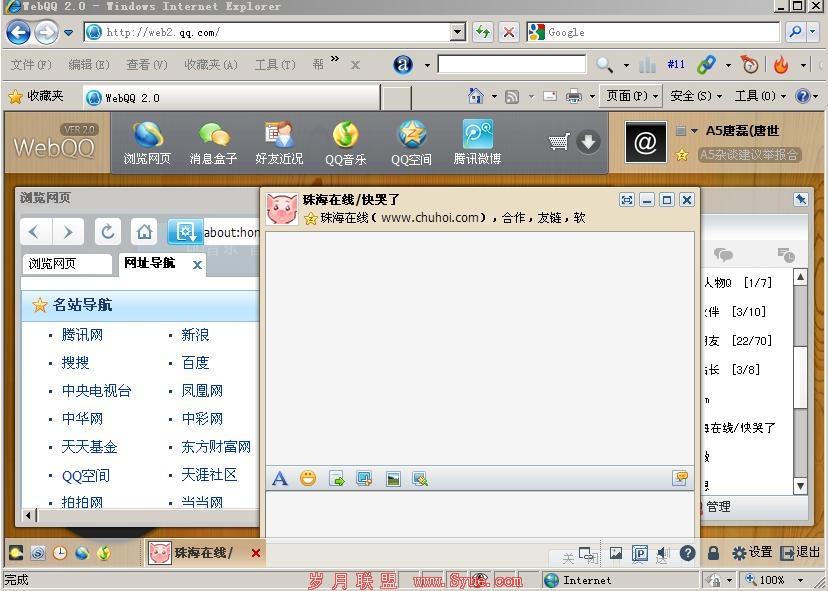Click the IE back button
828x591 pixels.
18,33
